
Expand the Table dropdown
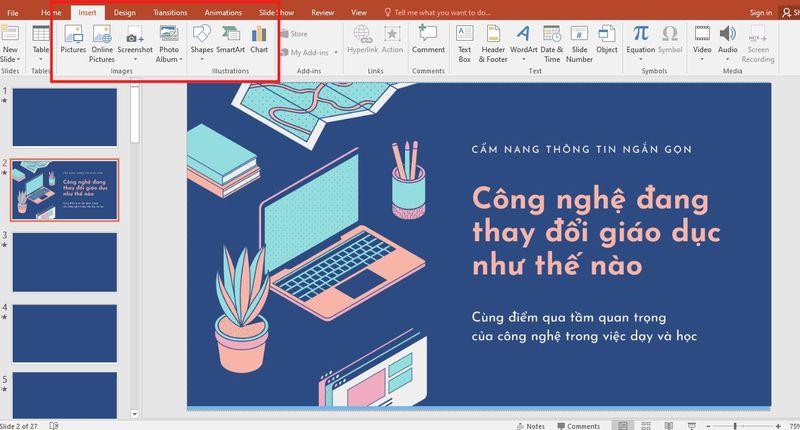41,60
